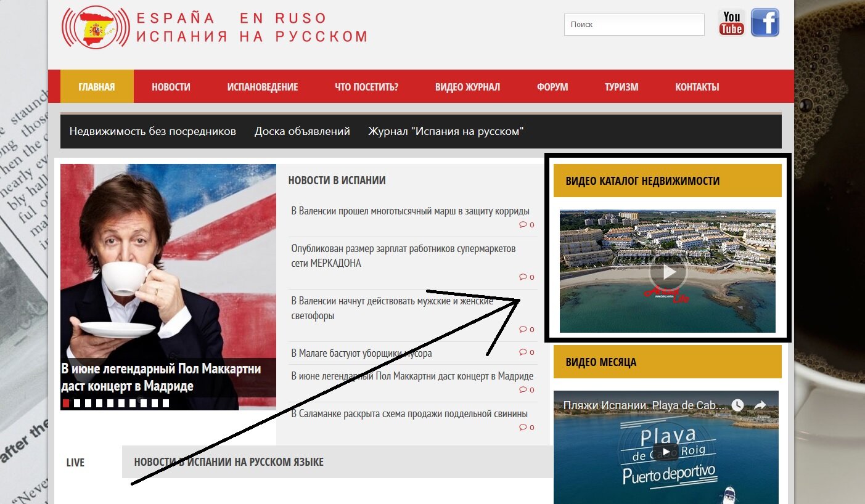Select the first red slider dot
Screen dimensions: 865x504
[66, 404]
